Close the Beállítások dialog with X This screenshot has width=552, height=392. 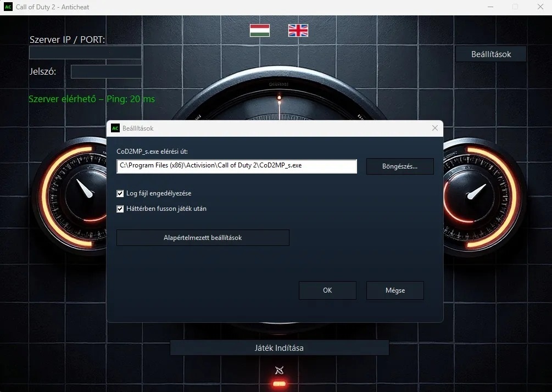(435, 128)
